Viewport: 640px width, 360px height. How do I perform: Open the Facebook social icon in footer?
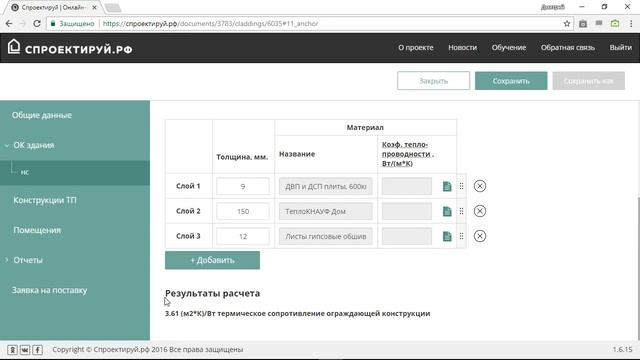(x=38, y=350)
